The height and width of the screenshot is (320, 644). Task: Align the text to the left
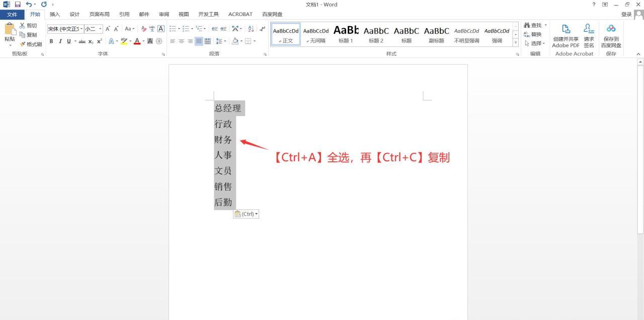(173, 41)
